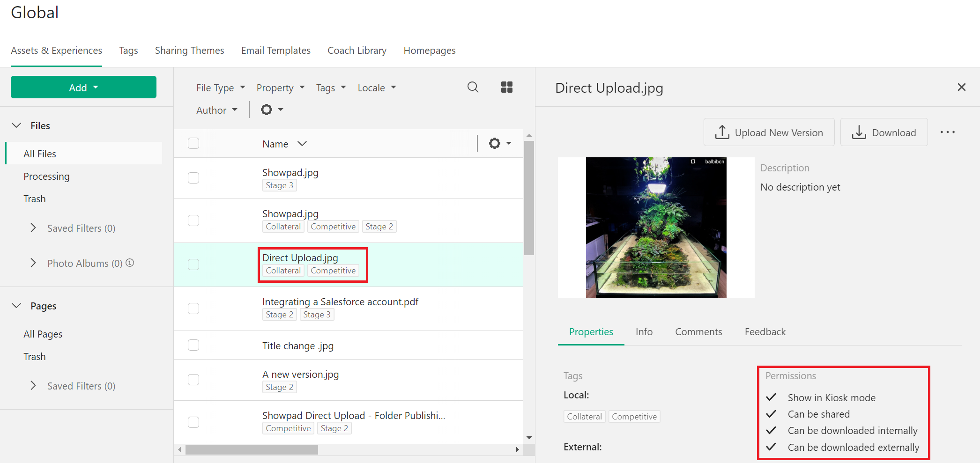980x463 pixels.
Task: Select the Title change .jpg checkbox
Action: [193, 345]
